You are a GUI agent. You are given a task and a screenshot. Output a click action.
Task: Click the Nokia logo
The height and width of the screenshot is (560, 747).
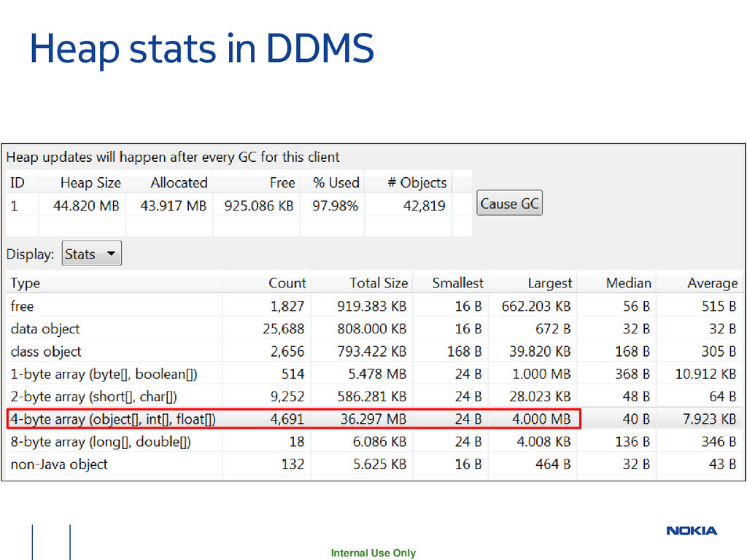[x=692, y=531]
